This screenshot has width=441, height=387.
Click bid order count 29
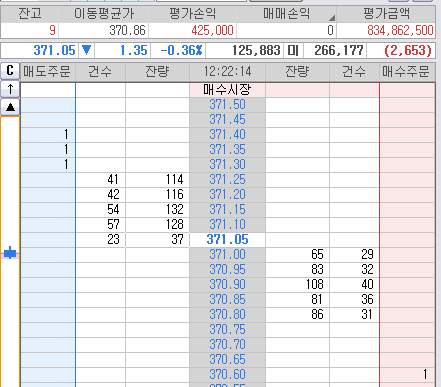pos(354,255)
